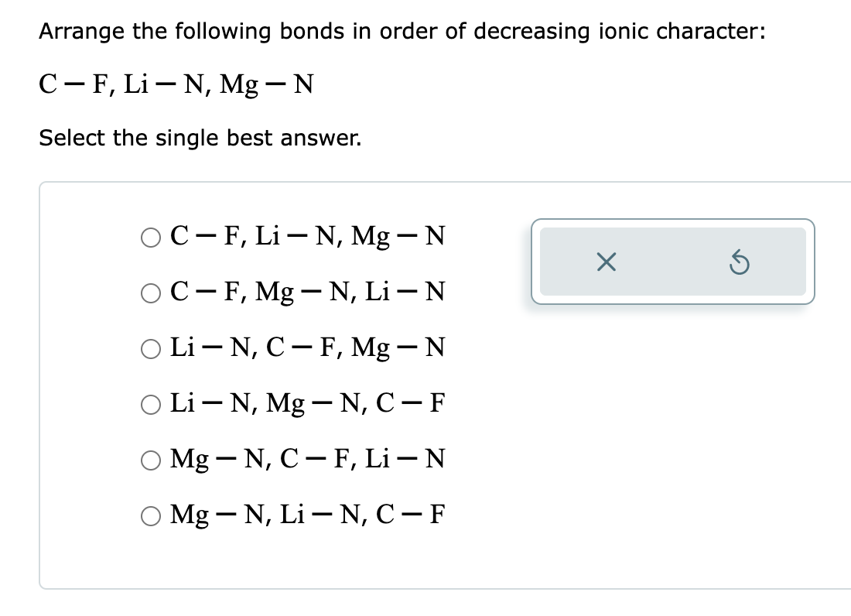Select radio option Mg-N, C-F, Li-N
The height and width of the screenshot is (616, 851).
(x=152, y=459)
